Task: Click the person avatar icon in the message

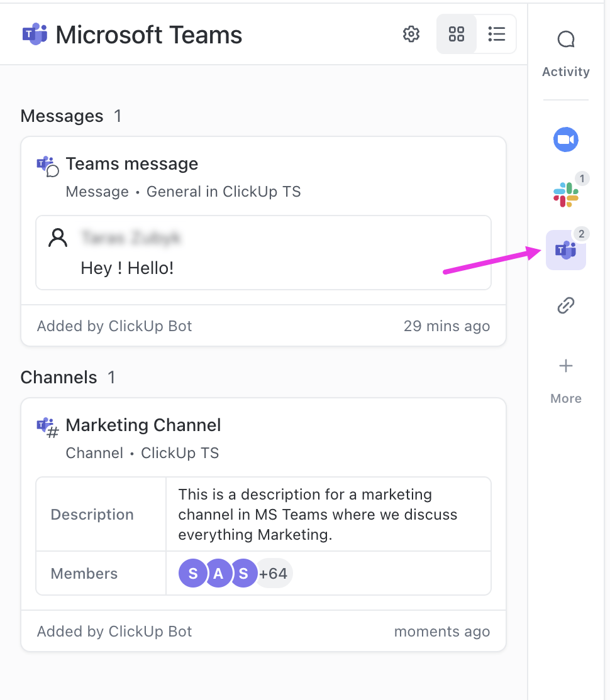Action: [x=58, y=238]
